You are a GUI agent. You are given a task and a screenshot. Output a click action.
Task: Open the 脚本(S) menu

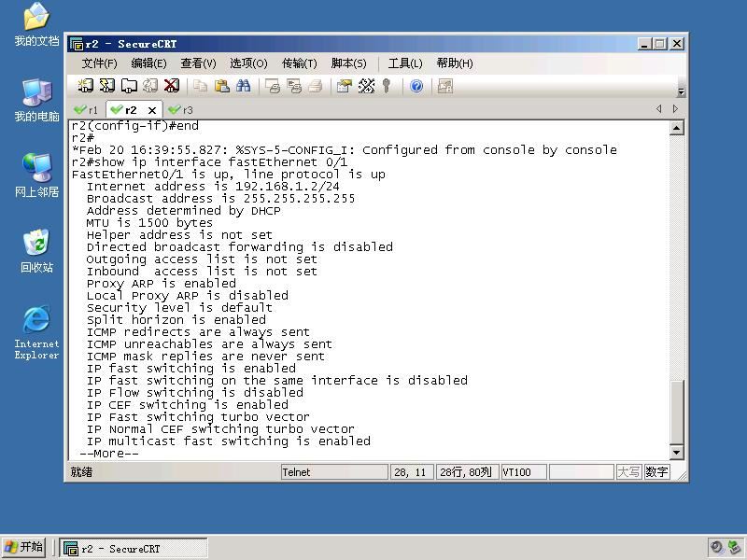(348, 63)
